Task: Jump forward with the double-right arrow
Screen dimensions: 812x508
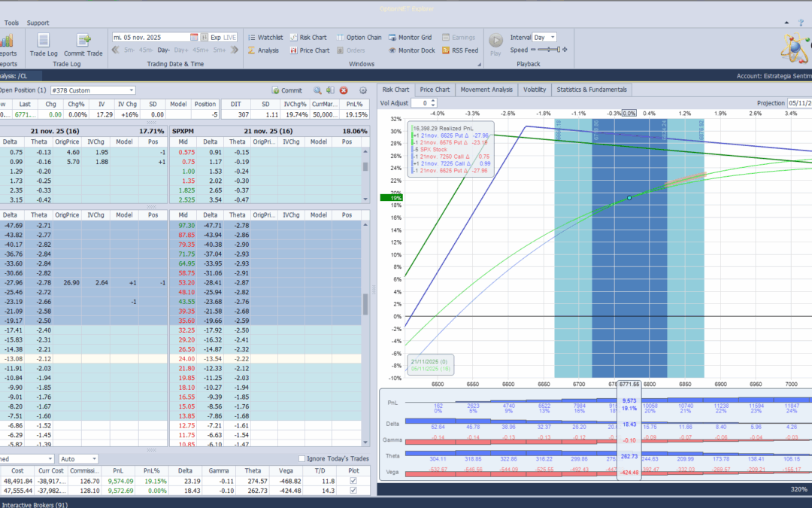Action: pos(235,50)
